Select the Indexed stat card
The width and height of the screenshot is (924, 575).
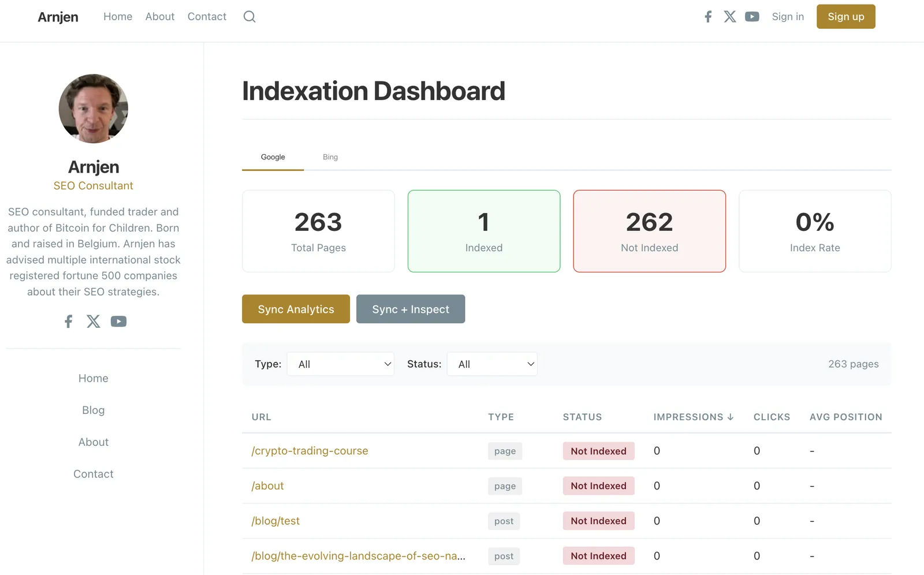tap(483, 231)
